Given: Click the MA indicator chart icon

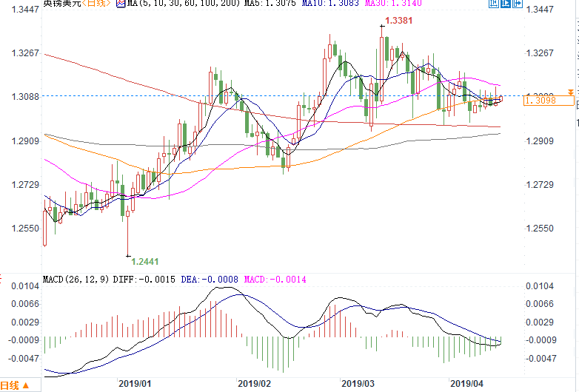Looking at the screenshot, I should pos(121,4).
